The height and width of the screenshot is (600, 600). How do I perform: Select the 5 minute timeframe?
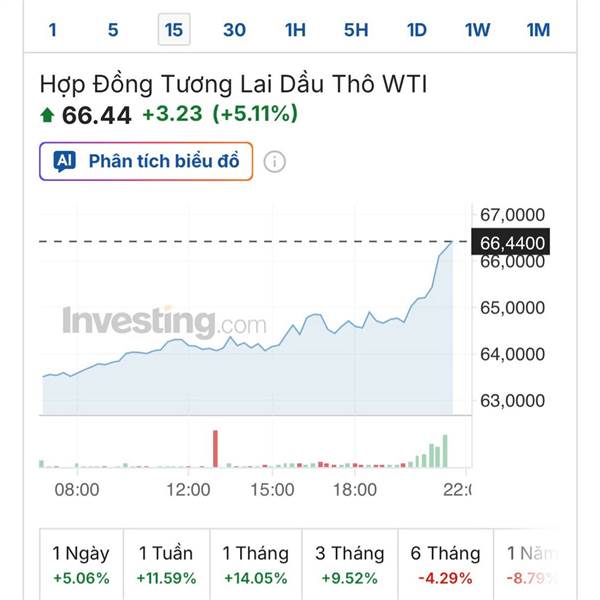113,30
